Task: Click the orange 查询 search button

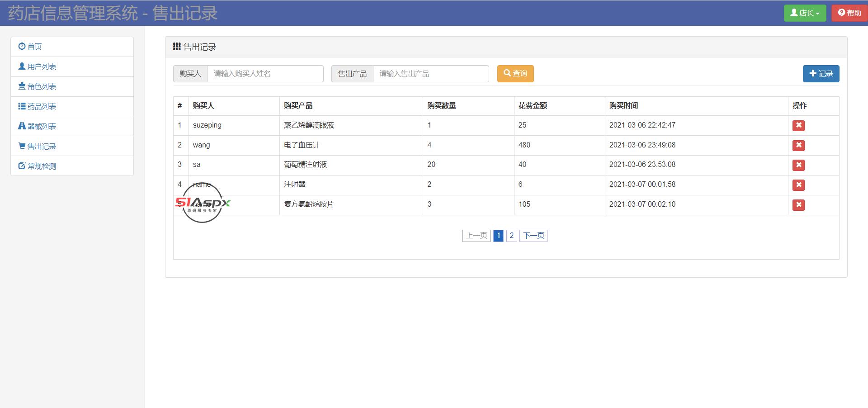Action: [515, 74]
